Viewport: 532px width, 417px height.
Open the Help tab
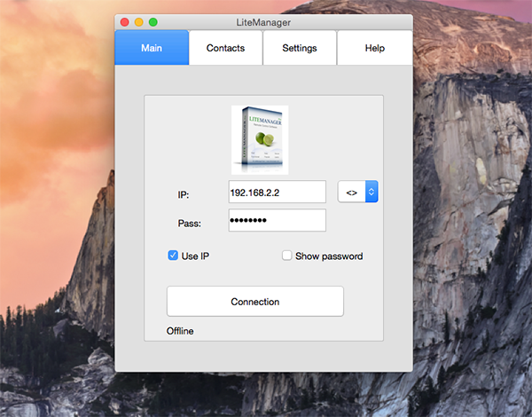[x=374, y=48]
